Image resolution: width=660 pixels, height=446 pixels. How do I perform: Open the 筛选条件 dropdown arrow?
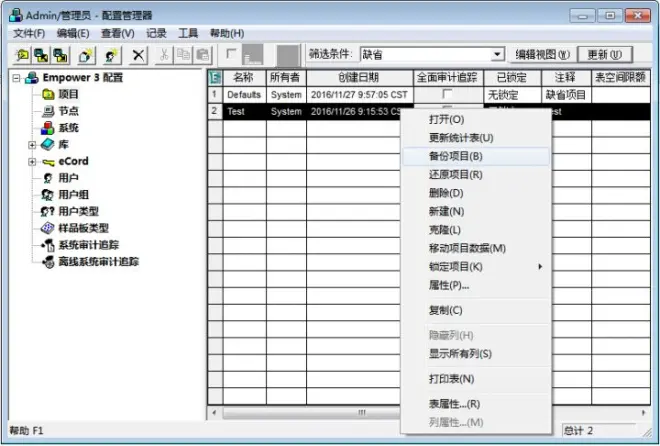pos(497,55)
